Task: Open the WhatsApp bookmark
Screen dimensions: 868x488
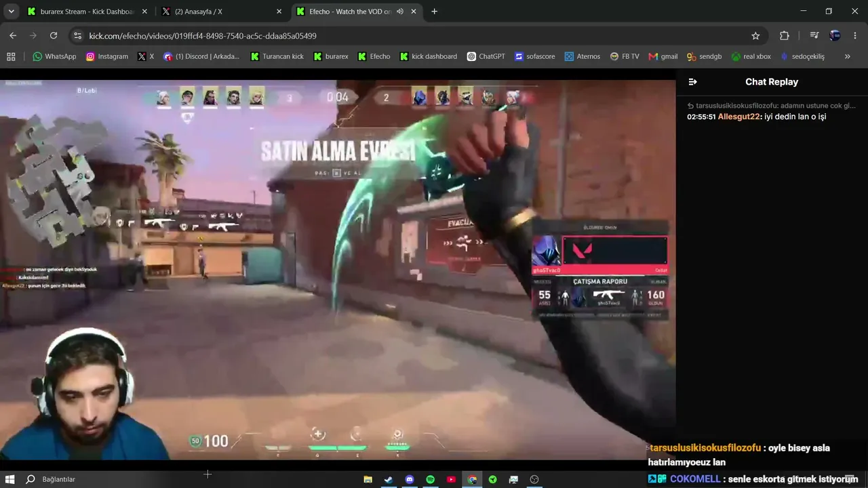Action: click(x=54, y=56)
